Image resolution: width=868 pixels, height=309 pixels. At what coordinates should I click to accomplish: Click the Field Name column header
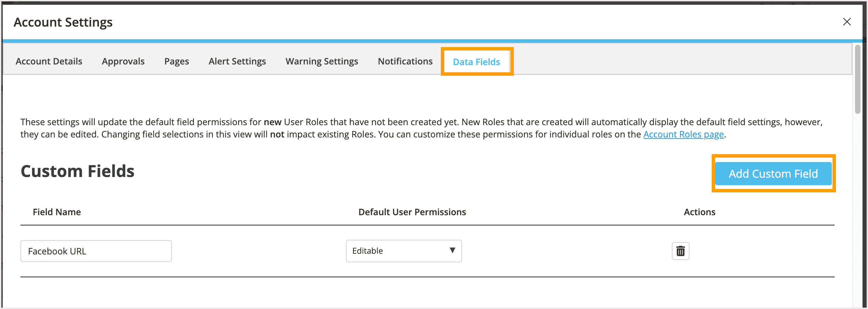click(x=57, y=212)
